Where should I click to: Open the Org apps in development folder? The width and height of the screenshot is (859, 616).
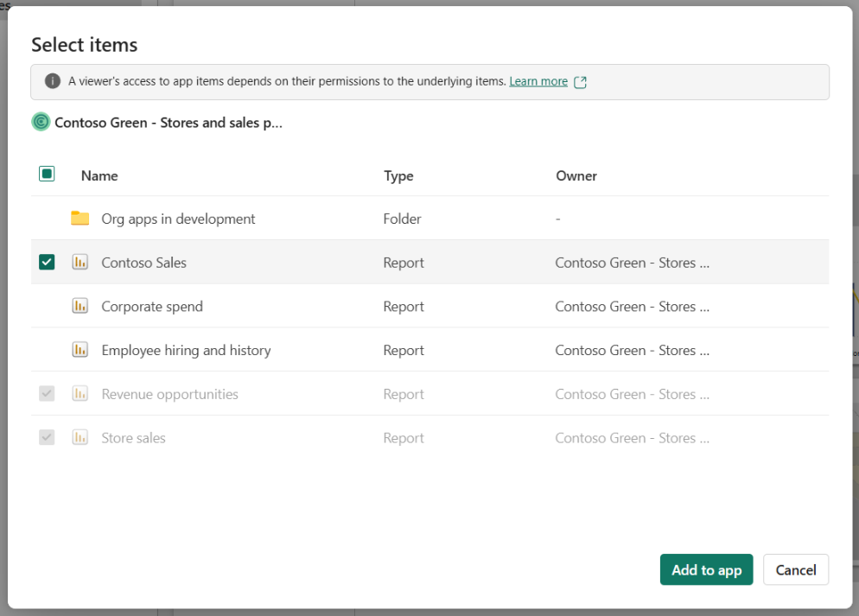click(x=178, y=219)
